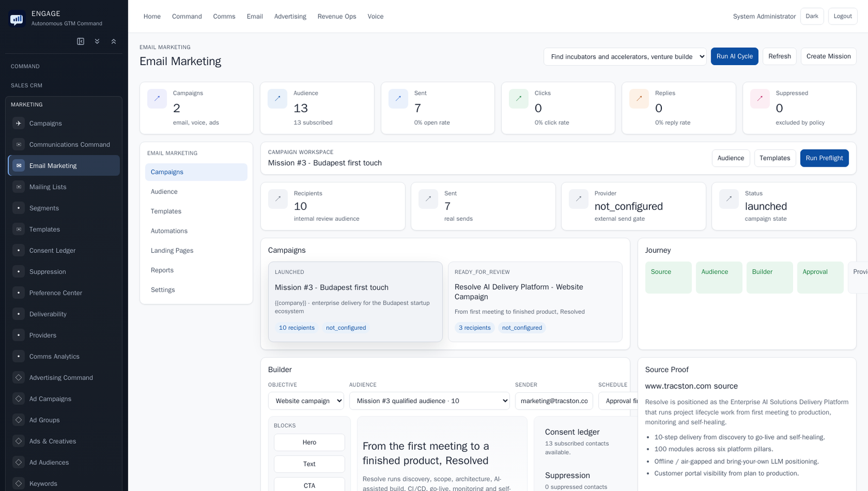Open the Command top navigation item
This screenshot has width=868, height=491.
(x=187, y=16)
